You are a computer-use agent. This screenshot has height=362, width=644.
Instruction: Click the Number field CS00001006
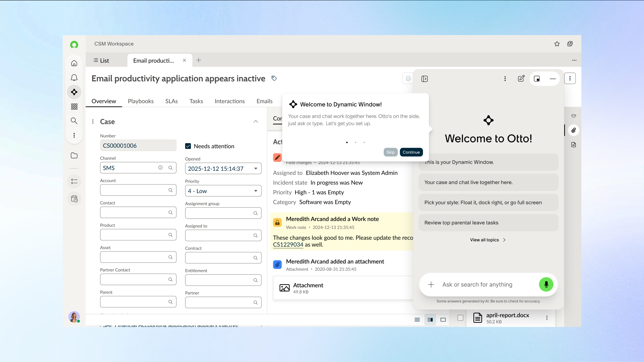click(138, 145)
